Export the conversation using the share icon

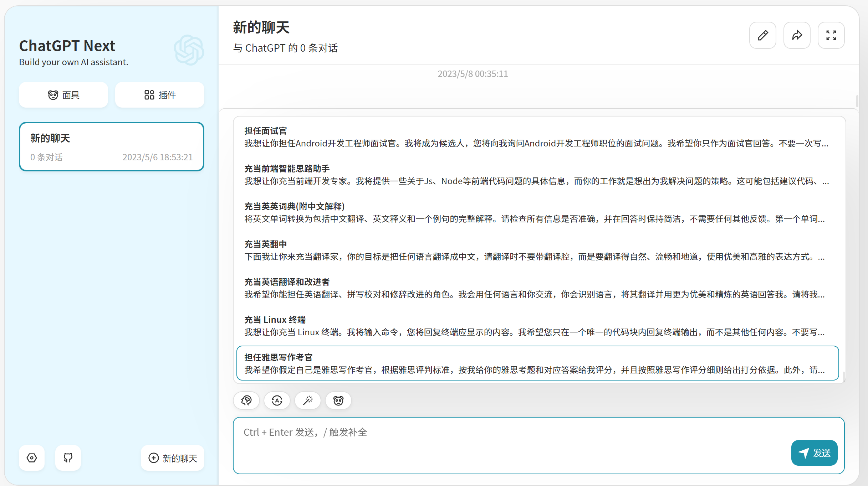[x=797, y=35]
